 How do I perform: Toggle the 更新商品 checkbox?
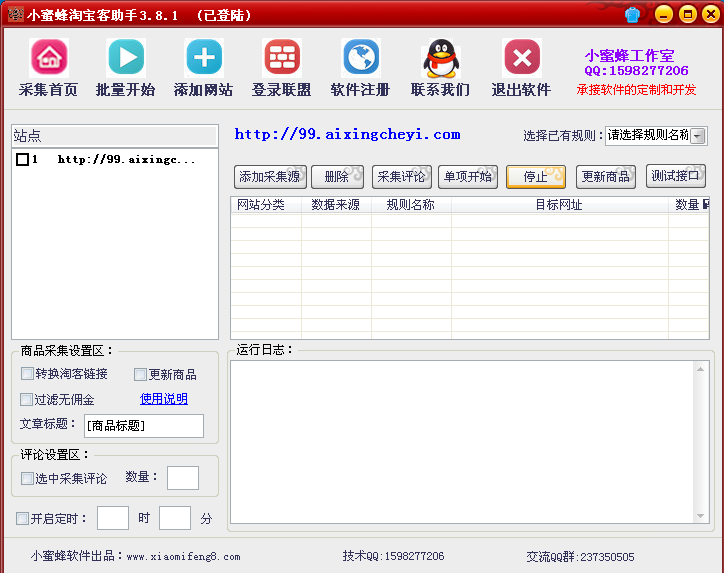point(140,374)
